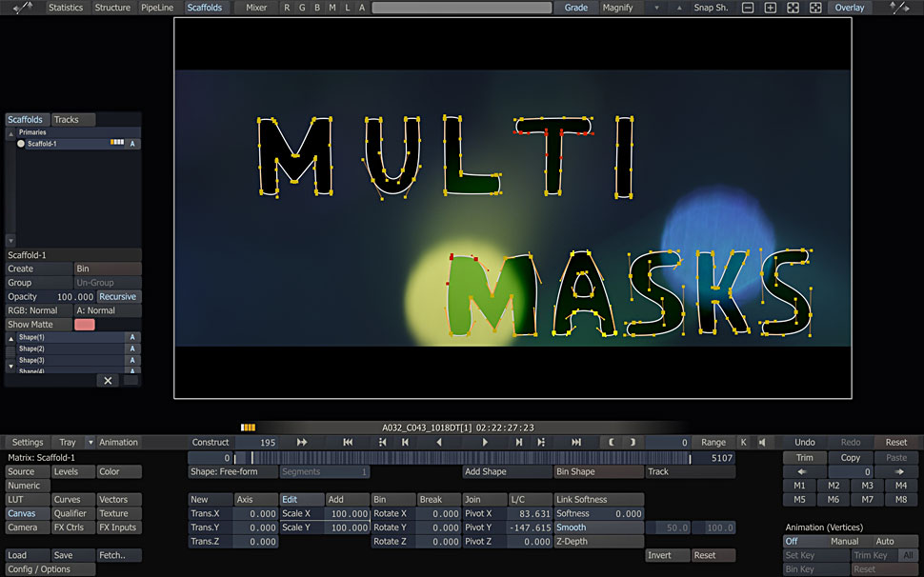Click the fast-forward double arrow icon
The image size is (924, 577).
coord(302,442)
